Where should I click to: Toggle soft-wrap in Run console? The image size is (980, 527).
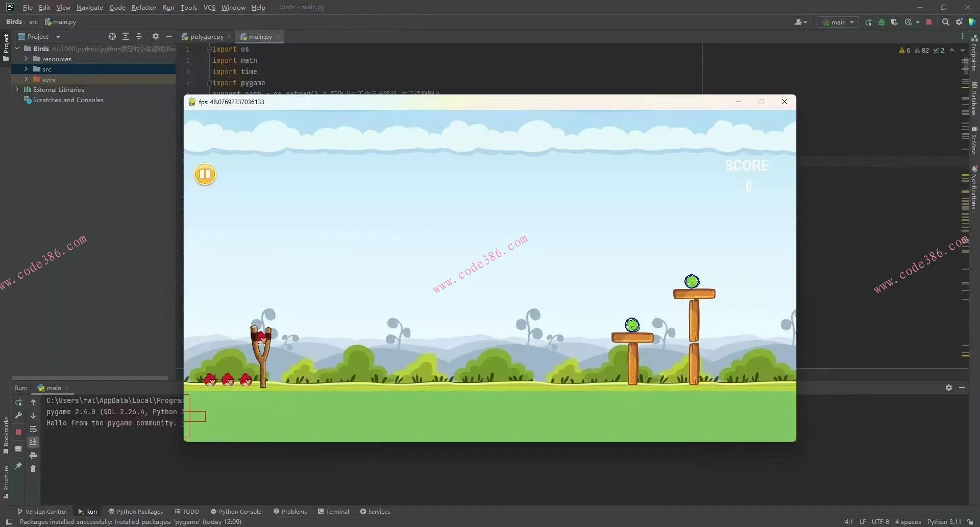click(33, 429)
